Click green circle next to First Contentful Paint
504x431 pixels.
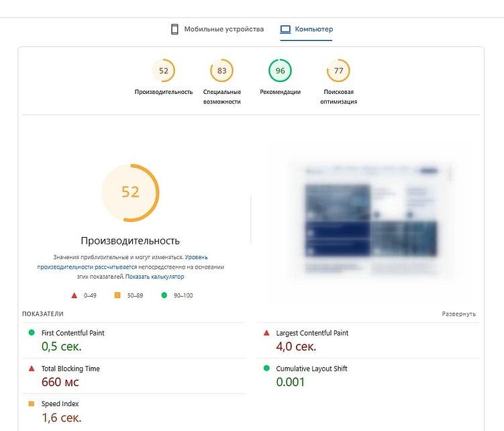point(32,332)
